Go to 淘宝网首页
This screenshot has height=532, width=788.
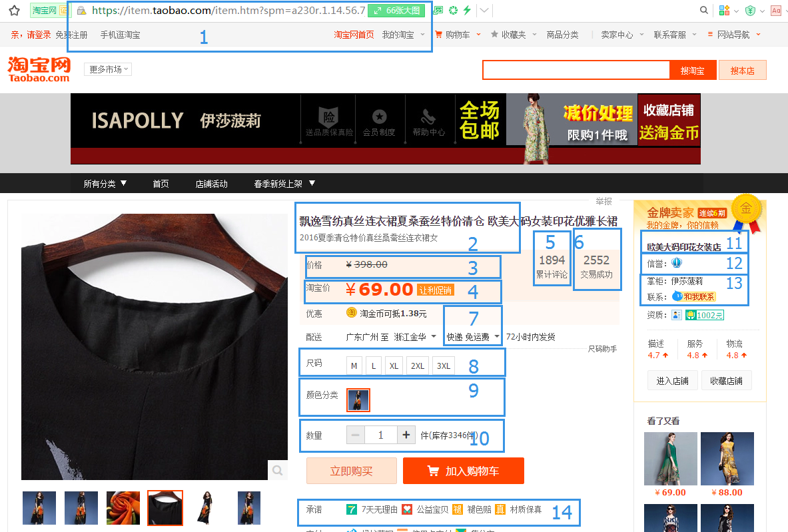point(354,35)
